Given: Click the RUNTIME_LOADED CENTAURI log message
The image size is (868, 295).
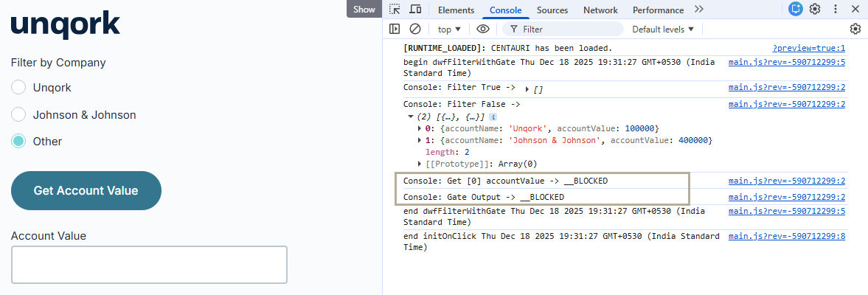Looking at the screenshot, I should pos(507,48).
